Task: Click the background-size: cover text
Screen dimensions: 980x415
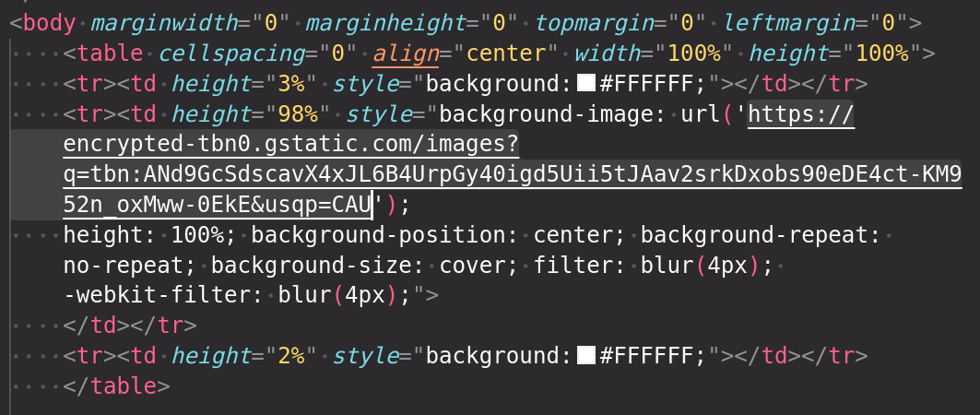Action: click(x=365, y=267)
